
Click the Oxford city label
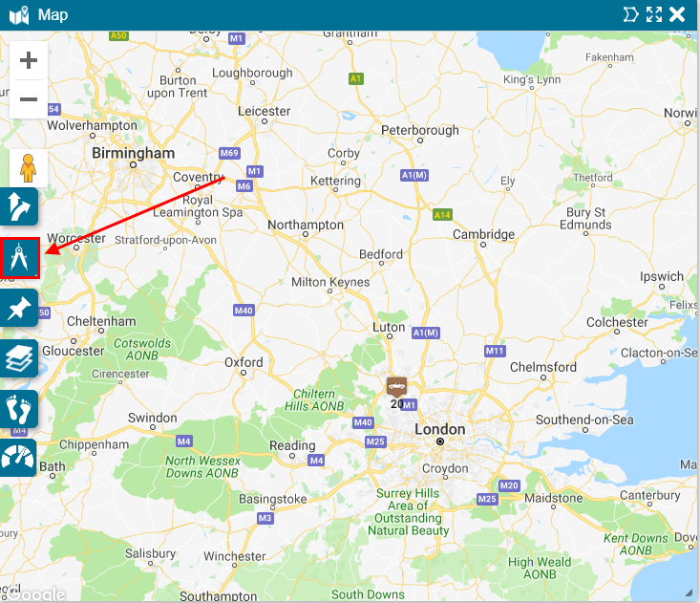click(244, 362)
